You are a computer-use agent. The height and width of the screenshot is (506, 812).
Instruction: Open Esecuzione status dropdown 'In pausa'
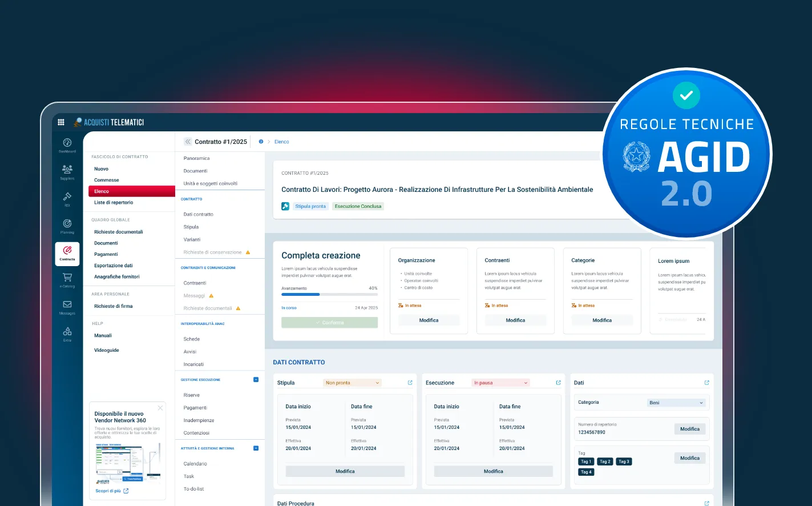click(500, 383)
